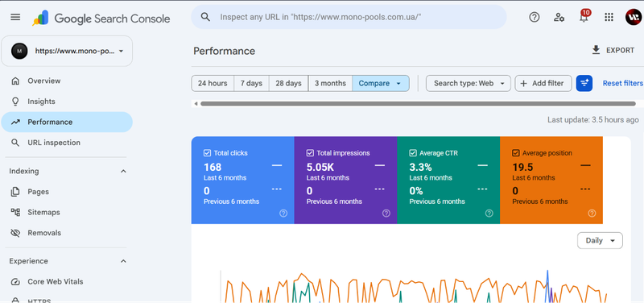The image size is (644, 303).
Task: Click the EXPORT button
Action: pyautogui.click(x=613, y=50)
